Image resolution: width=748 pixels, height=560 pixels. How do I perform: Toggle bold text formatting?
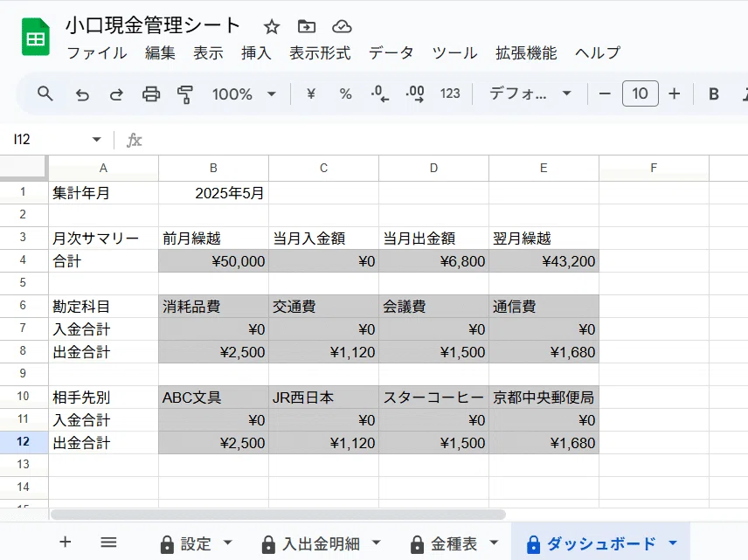pos(713,93)
